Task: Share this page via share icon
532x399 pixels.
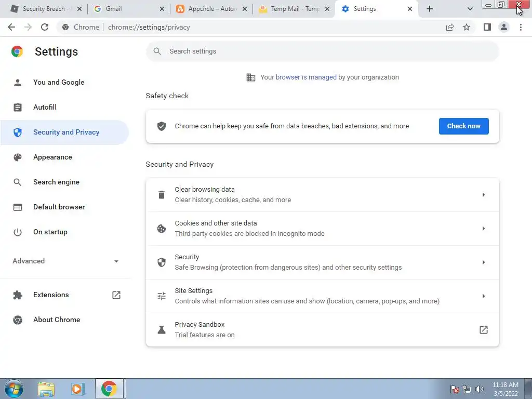Action: point(450,27)
